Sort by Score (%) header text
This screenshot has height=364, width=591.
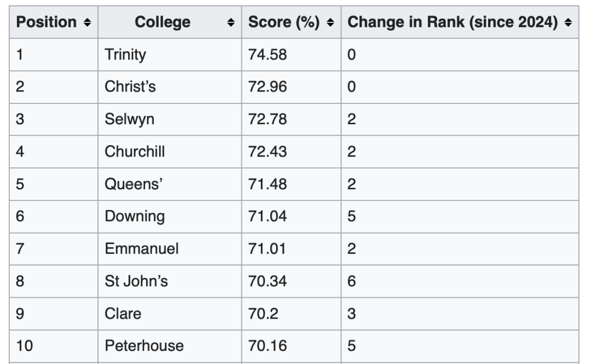tap(285, 22)
